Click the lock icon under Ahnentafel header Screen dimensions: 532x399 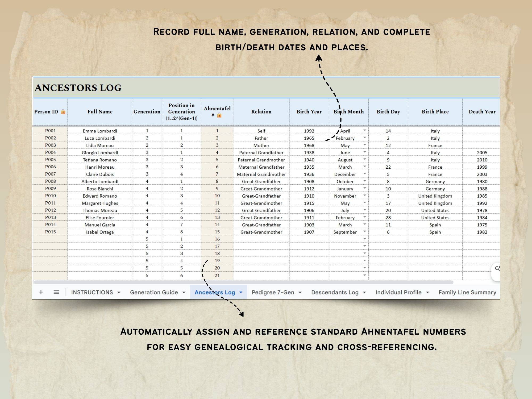pos(219,115)
